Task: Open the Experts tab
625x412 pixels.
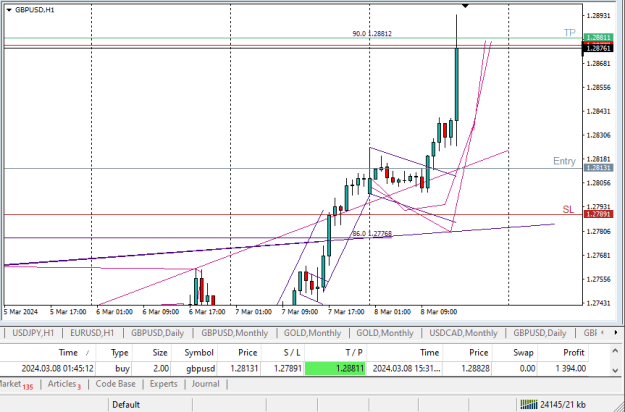Action: pyautogui.click(x=163, y=384)
